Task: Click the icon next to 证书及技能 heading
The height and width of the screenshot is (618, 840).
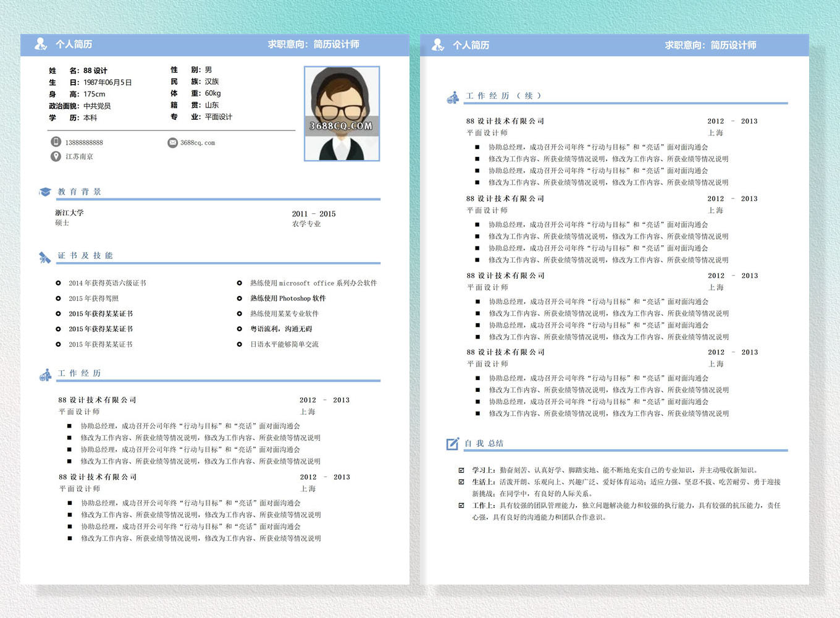Action: click(44, 257)
